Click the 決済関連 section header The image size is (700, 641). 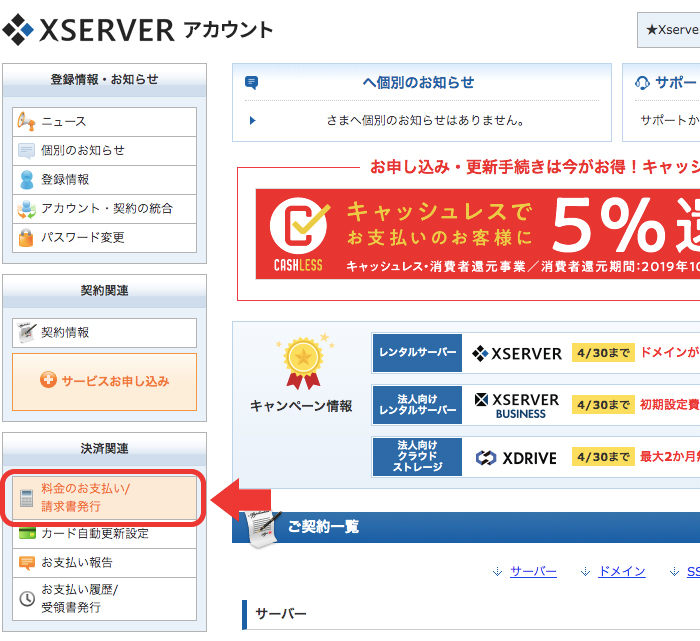click(x=104, y=449)
